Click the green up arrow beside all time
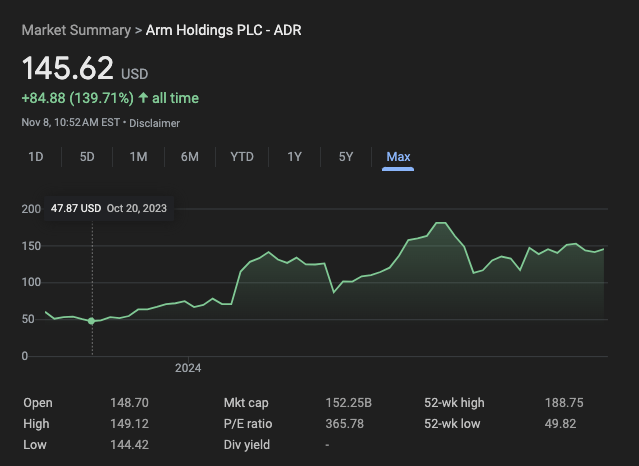The height and width of the screenshot is (466, 639). click(144, 98)
